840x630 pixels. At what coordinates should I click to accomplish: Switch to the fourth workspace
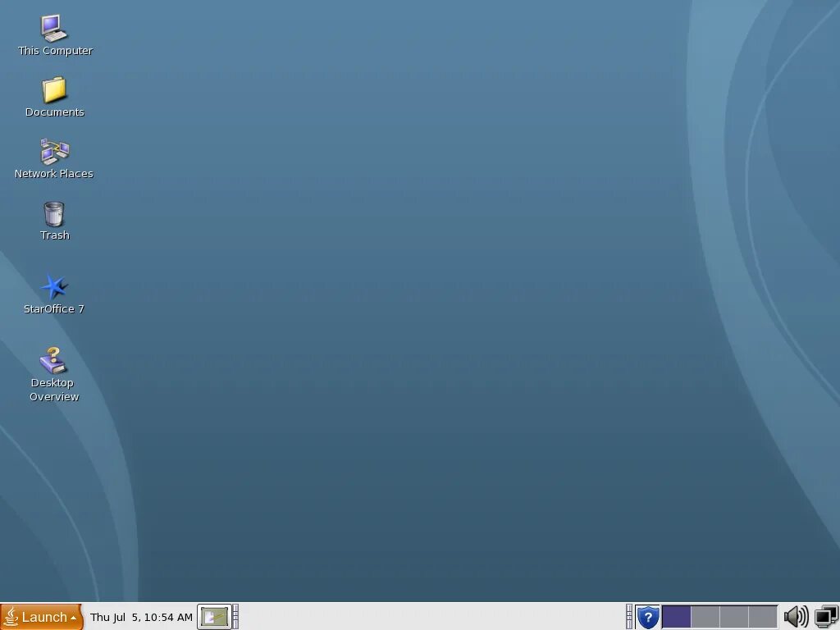point(763,617)
